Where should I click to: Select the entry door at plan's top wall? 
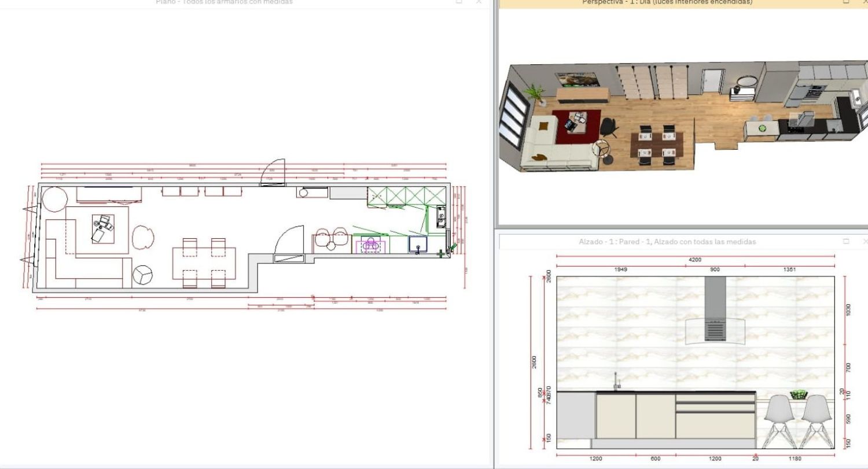275,172
